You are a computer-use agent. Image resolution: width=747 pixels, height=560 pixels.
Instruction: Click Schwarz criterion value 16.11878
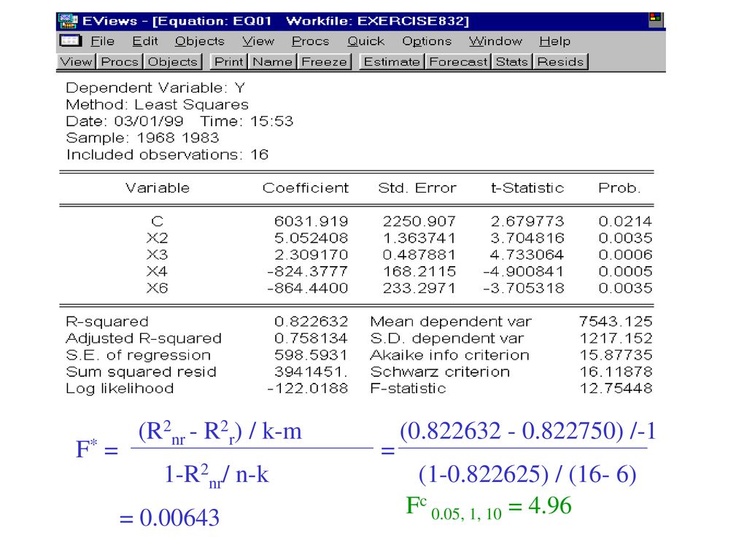tap(616, 371)
